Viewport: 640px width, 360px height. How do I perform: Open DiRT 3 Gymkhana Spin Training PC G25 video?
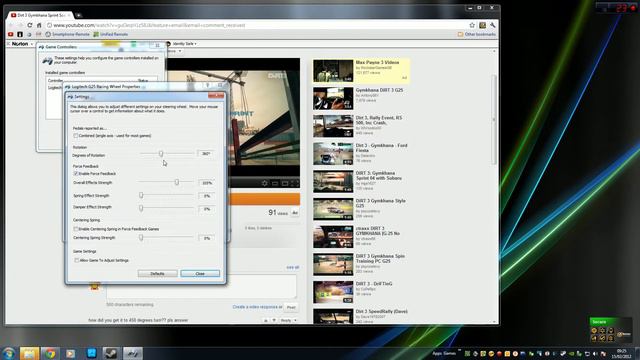click(x=380, y=258)
